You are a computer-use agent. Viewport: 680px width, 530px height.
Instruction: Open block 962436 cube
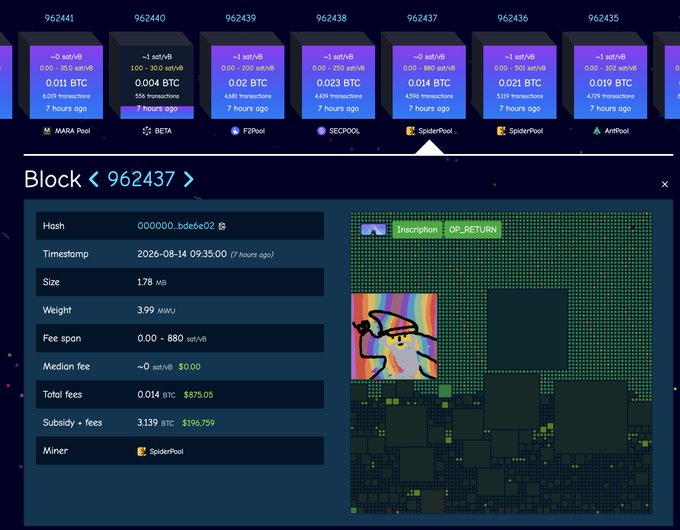coord(520,82)
